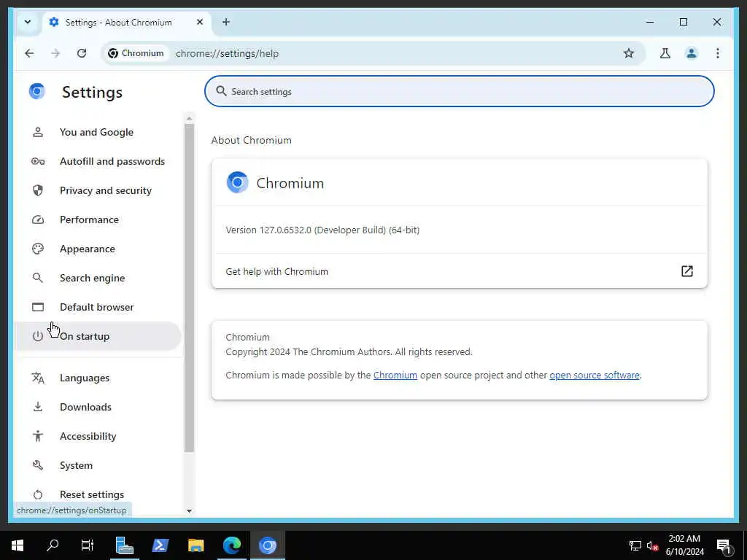Screen dimensions: 747x560
Task: Open On startup settings
Action: tap(98, 336)
